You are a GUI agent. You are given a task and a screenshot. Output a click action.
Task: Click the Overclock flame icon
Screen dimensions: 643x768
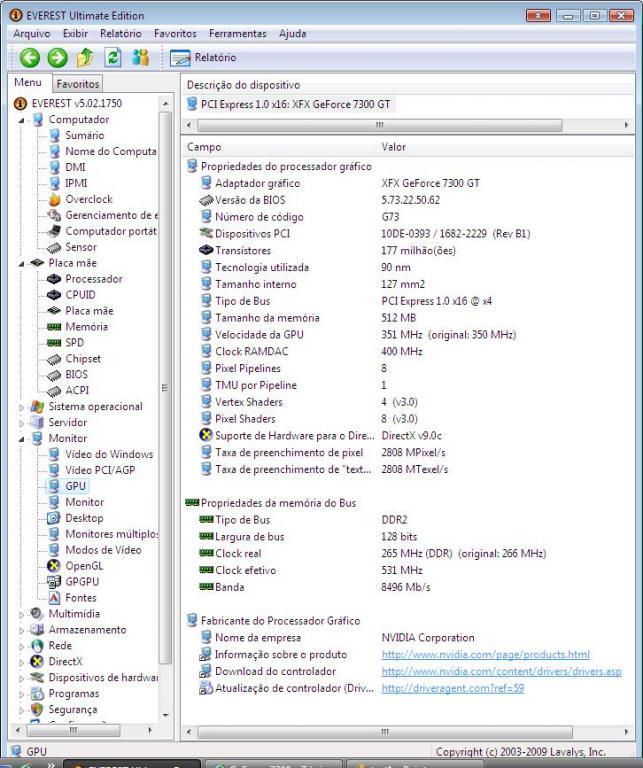coord(54,199)
